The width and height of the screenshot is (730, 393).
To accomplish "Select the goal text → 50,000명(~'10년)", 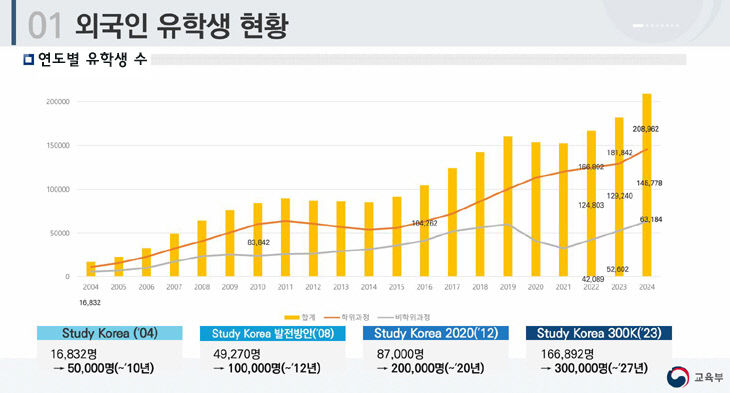I will tap(103, 368).
